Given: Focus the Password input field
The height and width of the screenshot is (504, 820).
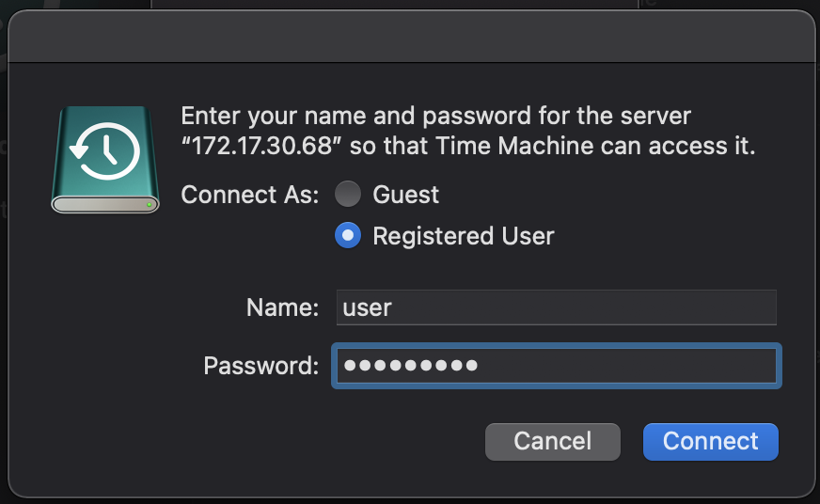Looking at the screenshot, I should click(x=557, y=366).
